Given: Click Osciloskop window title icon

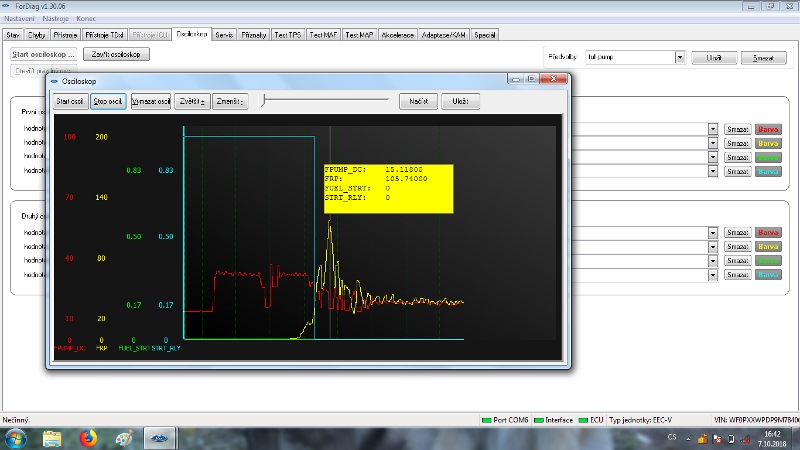Looking at the screenshot, I should 54,81.
